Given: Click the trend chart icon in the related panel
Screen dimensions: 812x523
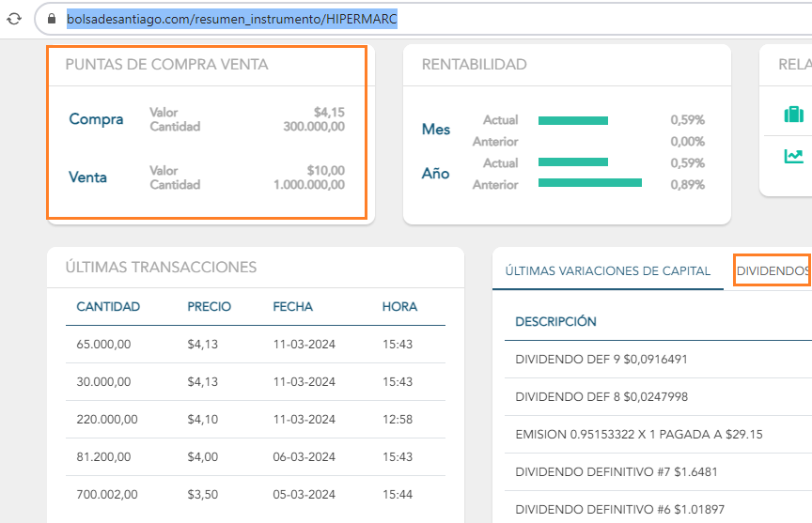Looking at the screenshot, I should pos(793,156).
